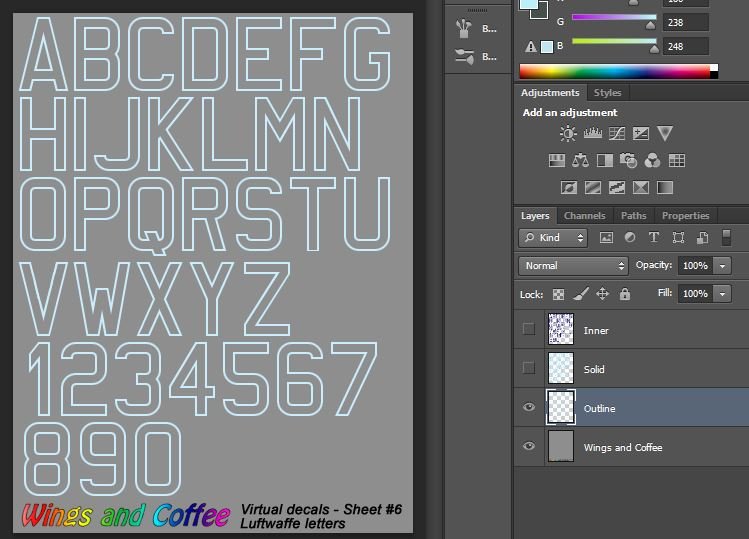Add a Brightness/Contrast adjustment
The height and width of the screenshot is (539, 749).
(568, 134)
